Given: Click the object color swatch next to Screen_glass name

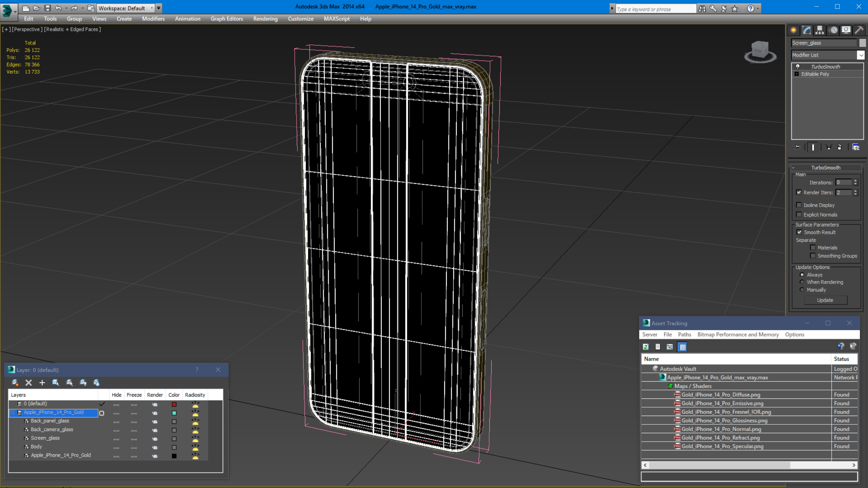Looking at the screenshot, I should [862, 43].
